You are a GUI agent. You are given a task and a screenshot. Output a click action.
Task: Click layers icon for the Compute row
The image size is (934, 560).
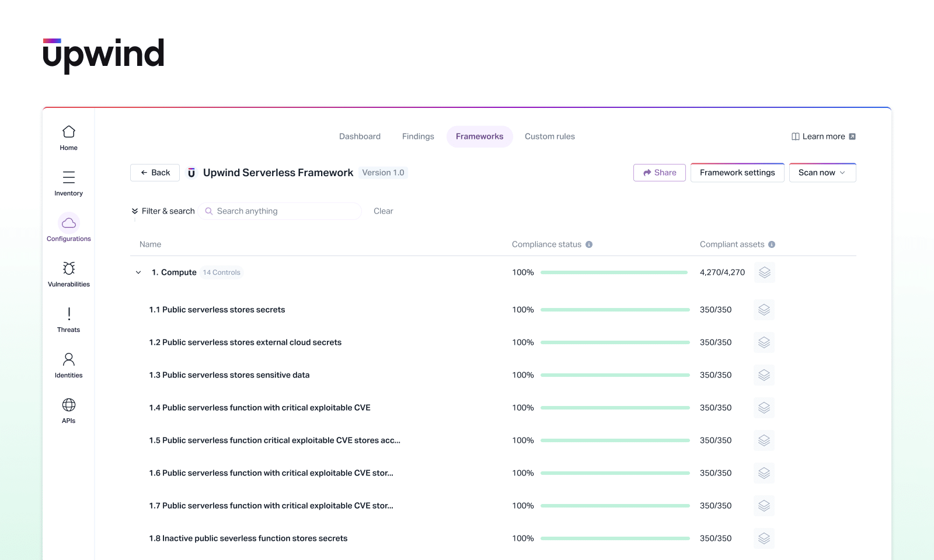[764, 272]
